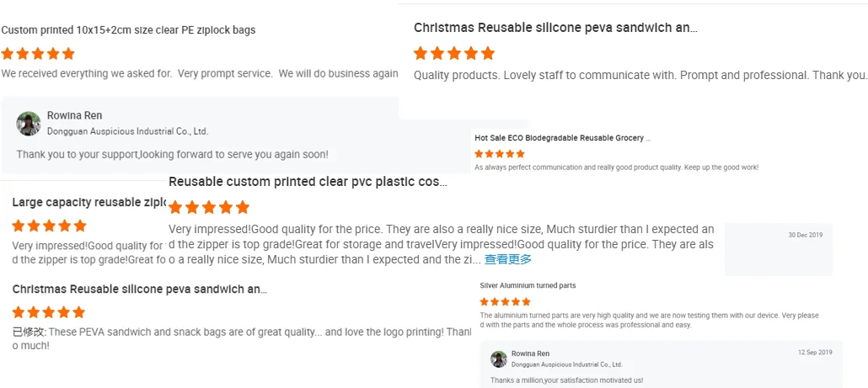Click Rowina Ren's avatar above the "Thank you to your support" reply
This screenshot has height=388, width=868.
coord(29,124)
